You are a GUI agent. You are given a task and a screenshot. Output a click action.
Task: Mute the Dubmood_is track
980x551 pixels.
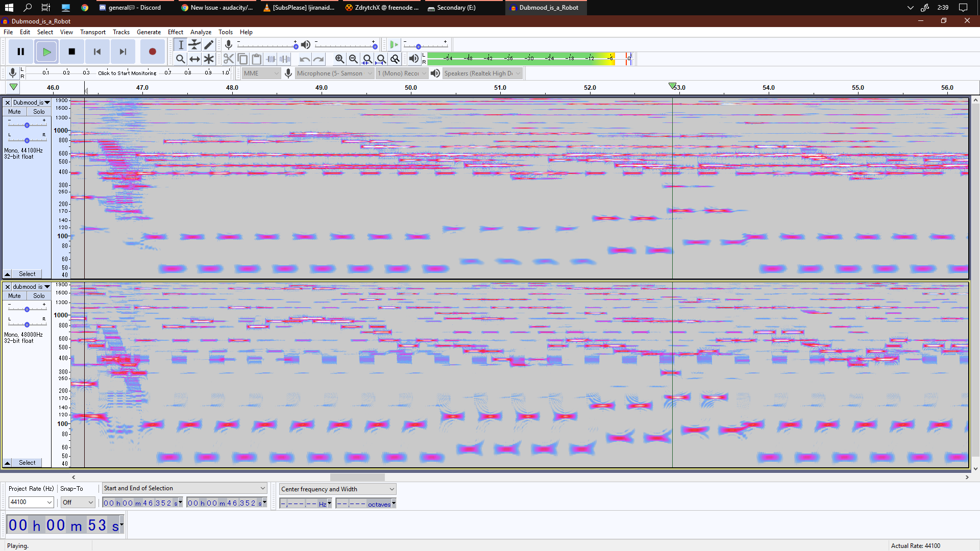pos(14,111)
